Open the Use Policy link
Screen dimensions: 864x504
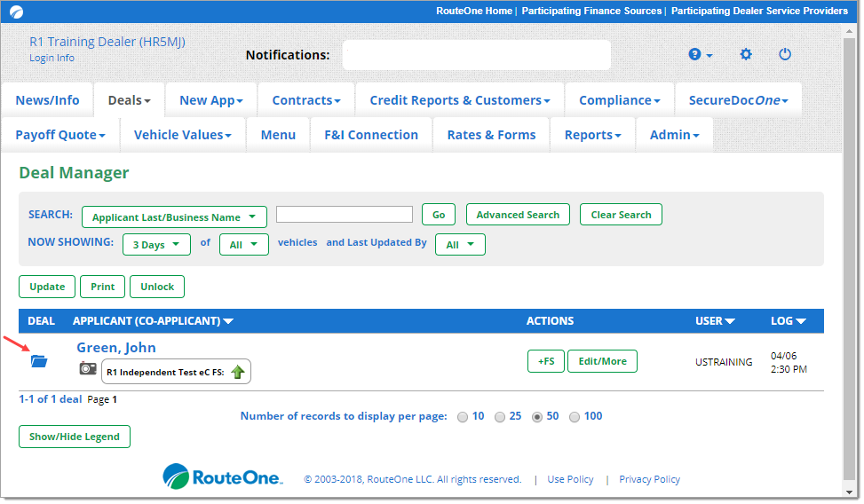pyautogui.click(x=570, y=480)
